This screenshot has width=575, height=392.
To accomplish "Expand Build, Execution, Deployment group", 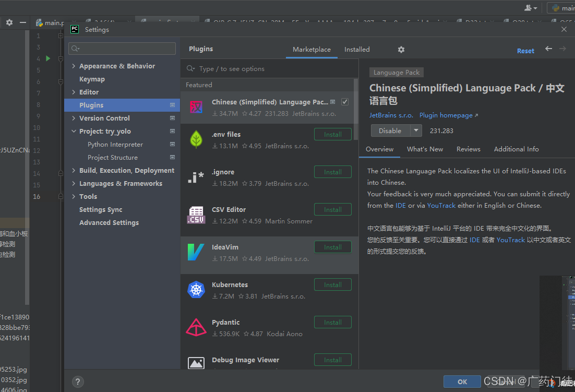I will [74, 171].
